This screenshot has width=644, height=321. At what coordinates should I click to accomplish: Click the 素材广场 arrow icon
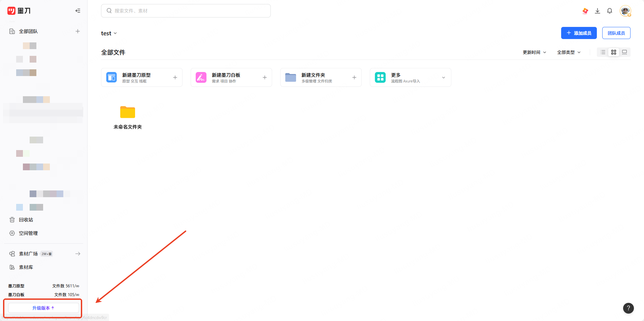click(78, 254)
